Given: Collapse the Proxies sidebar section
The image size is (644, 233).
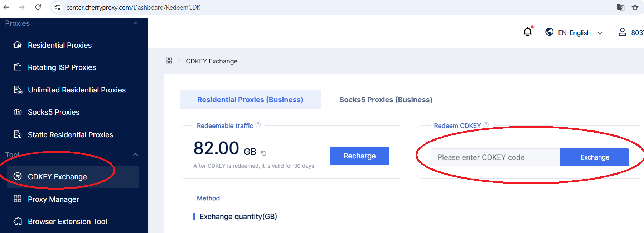Looking at the screenshot, I should pos(136,23).
